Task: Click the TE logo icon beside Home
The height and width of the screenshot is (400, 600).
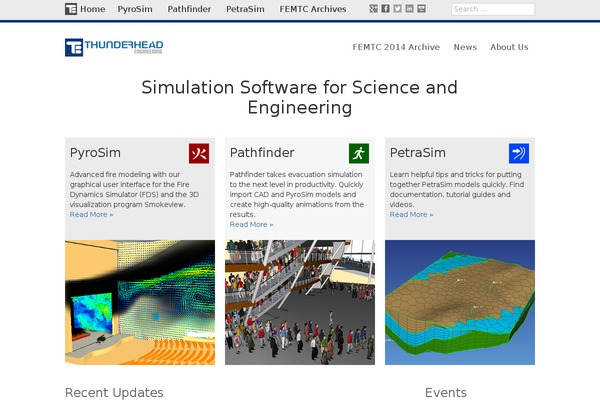Action: point(71,9)
